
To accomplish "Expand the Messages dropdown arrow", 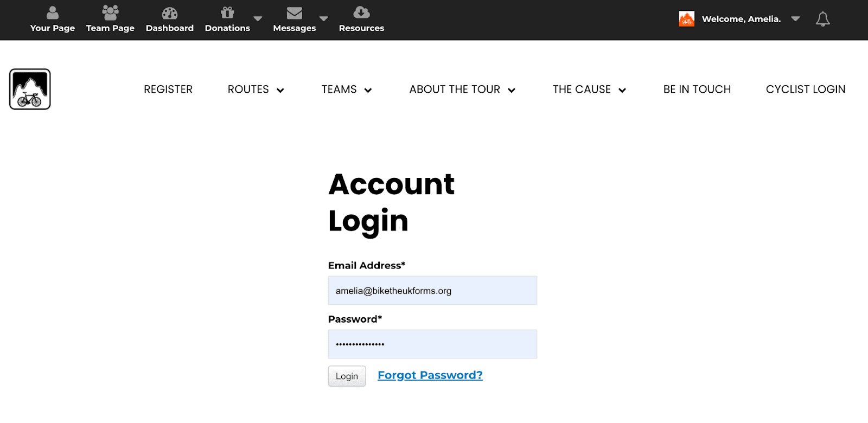I will click(x=324, y=19).
